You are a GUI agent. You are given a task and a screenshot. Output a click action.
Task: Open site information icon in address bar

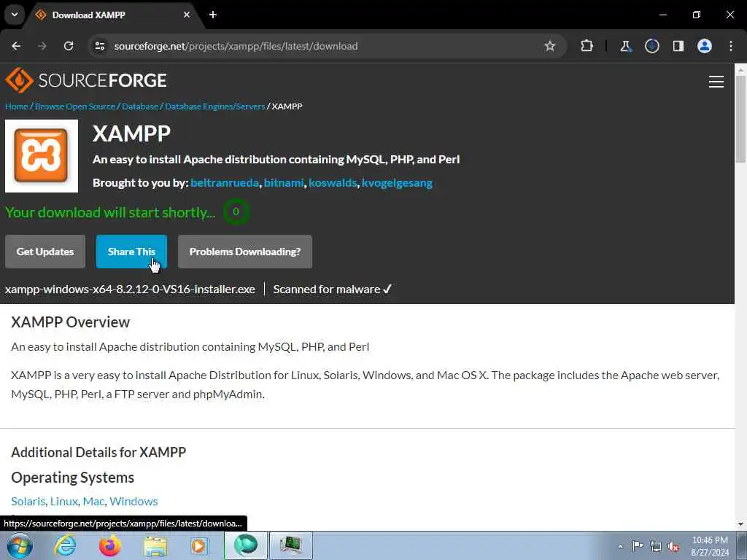[99, 46]
